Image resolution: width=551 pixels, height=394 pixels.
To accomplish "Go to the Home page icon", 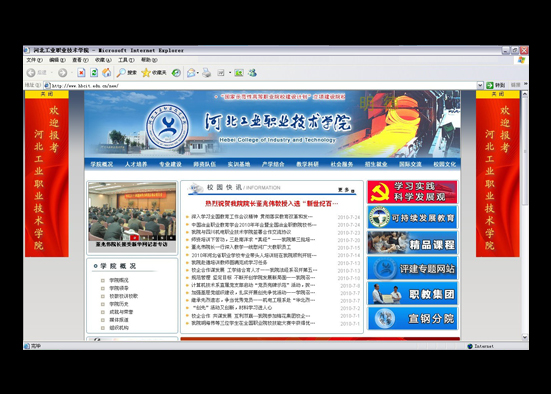I will (106, 73).
